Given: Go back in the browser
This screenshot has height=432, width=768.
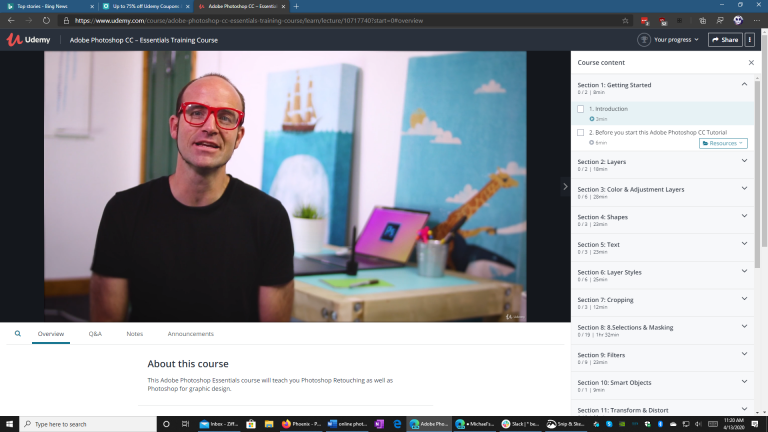Looking at the screenshot, I should coord(11,21).
